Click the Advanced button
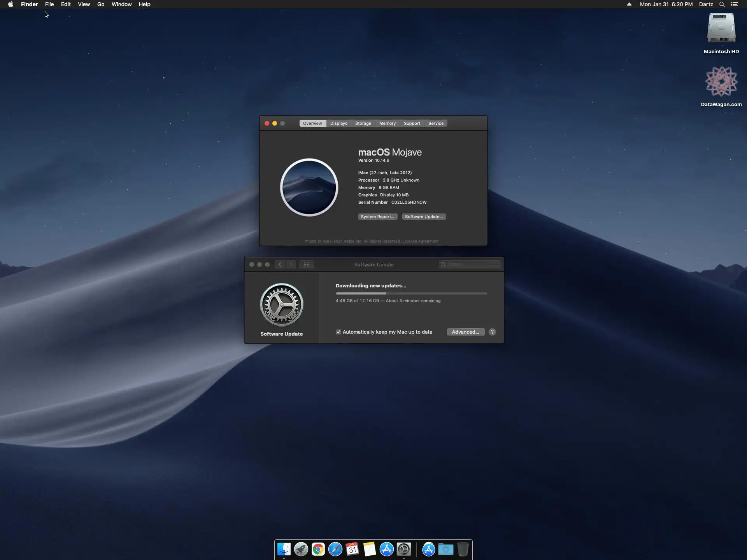This screenshot has height=560, width=747. [x=465, y=332]
